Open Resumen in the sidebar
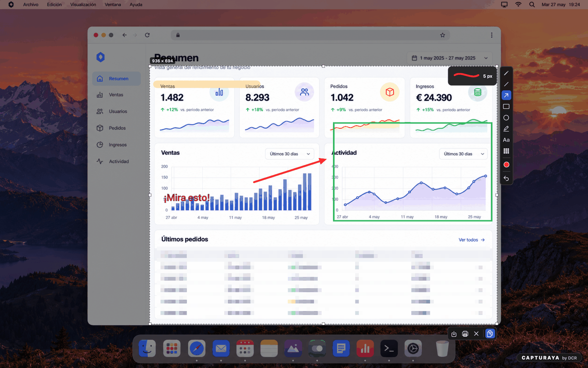 tap(116, 79)
